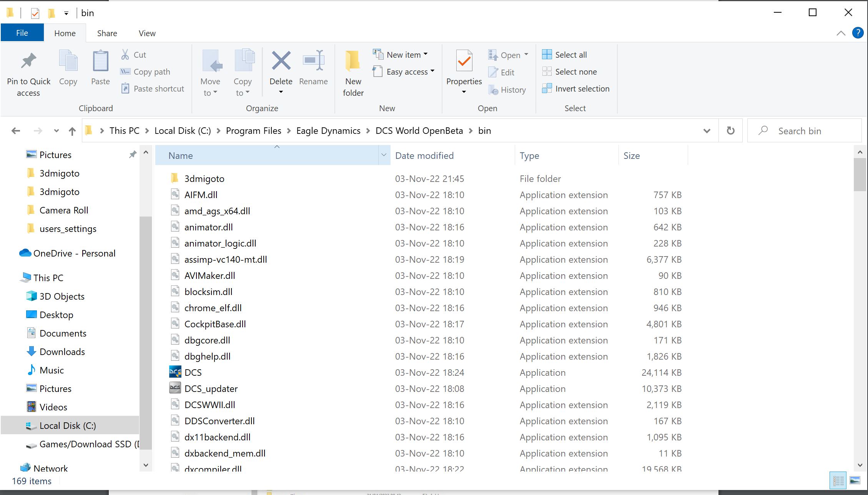Screen dimensions: 868x495
Task: Select OneDrive - Personal in the navigation pane
Action: (x=74, y=253)
